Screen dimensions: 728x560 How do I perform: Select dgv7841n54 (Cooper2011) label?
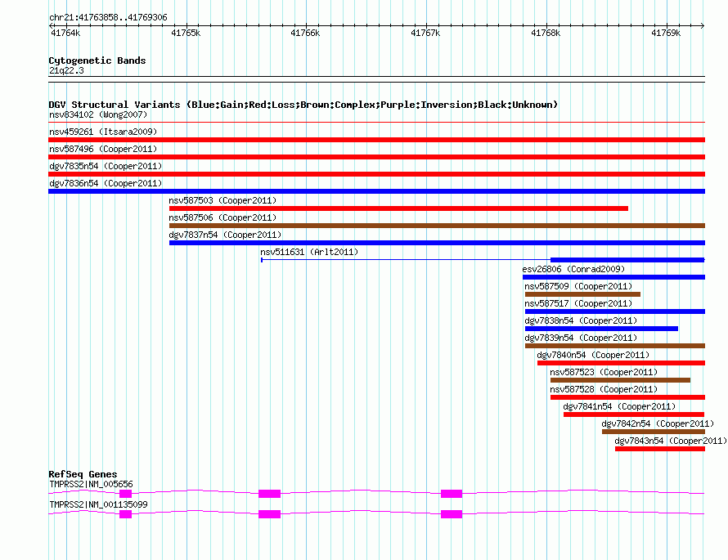(619, 406)
